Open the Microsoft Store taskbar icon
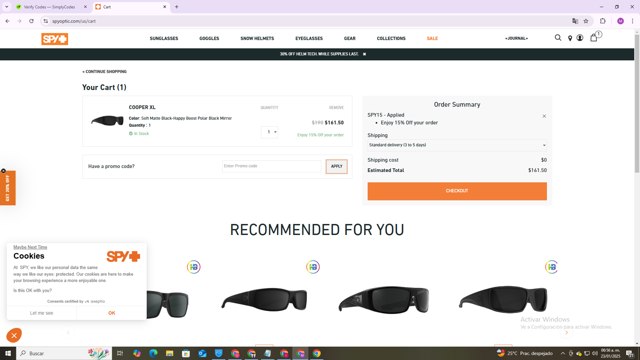Image resolution: width=640 pixels, height=360 pixels. point(186,353)
